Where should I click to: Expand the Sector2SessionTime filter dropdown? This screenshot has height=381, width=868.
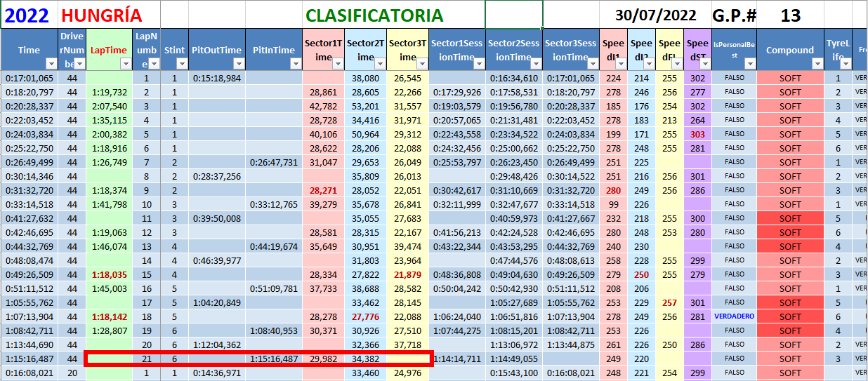[x=537, y=64]
